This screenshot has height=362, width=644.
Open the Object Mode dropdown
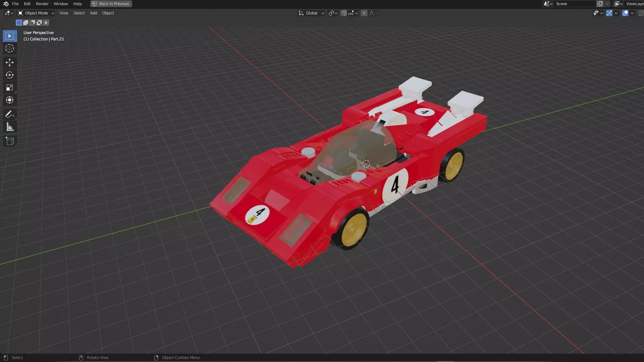click(x=36, y=13)
